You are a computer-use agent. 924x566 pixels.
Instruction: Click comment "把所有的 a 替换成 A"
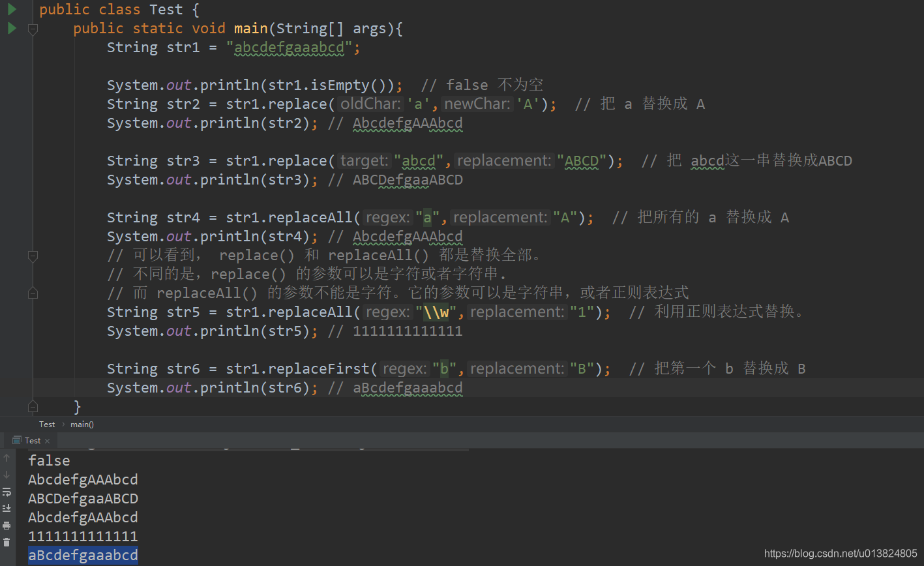[713, 218]
